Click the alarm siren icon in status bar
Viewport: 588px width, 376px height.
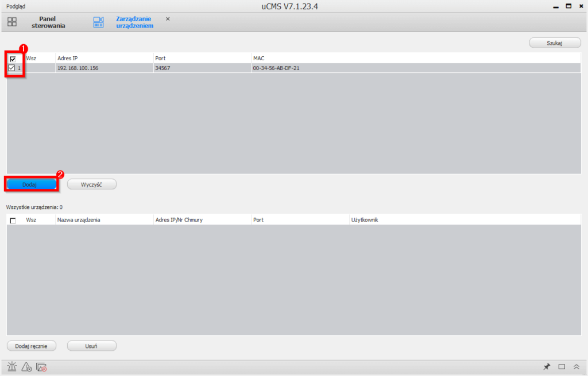click(x=12, y=367)
